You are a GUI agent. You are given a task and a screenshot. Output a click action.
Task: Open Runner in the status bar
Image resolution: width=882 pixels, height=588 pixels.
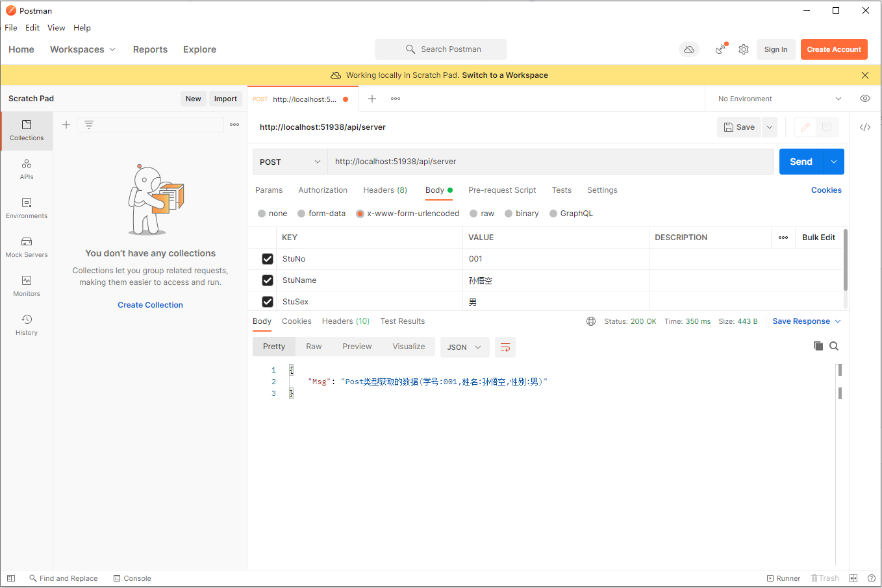783,578
